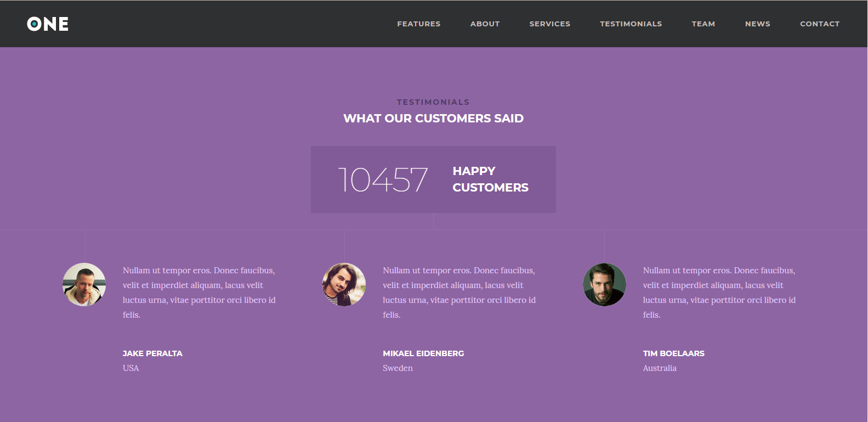Select the MIKAEL EIDENBERG name
868x422 pixels.
(423, 353)
